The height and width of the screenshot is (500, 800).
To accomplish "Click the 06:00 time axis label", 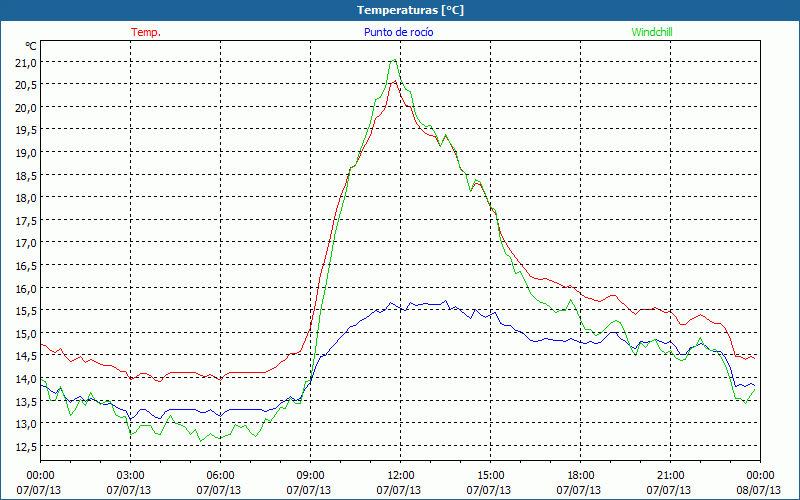I will 220,476.
